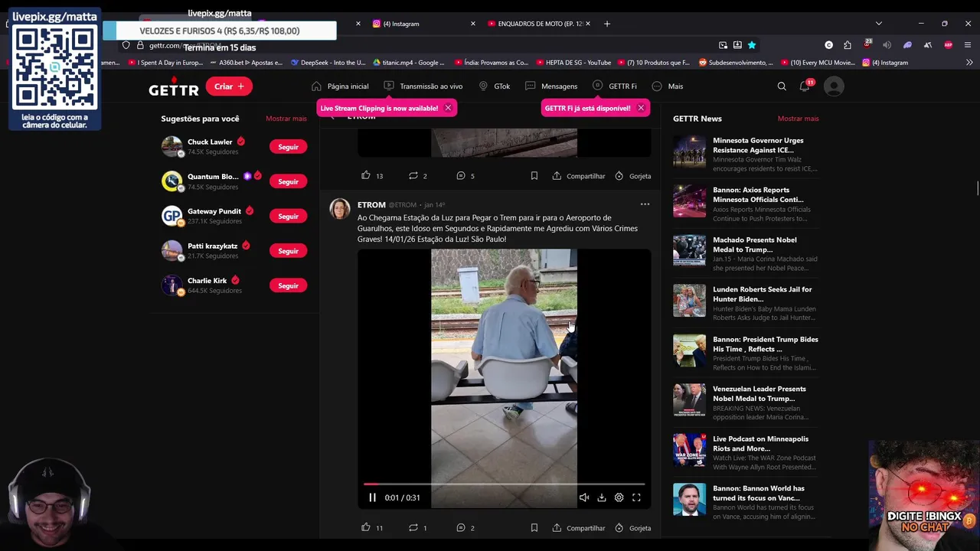This screenshot has height=551, width=980.
Task: Open GTok section
Action: click(x=494, y=86)
